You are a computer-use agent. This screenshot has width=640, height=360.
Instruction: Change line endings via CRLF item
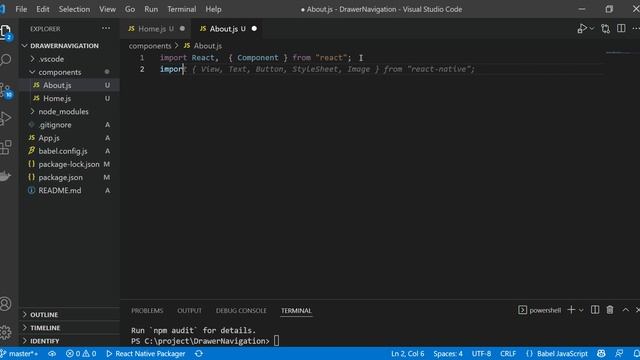tap(508, 353)
